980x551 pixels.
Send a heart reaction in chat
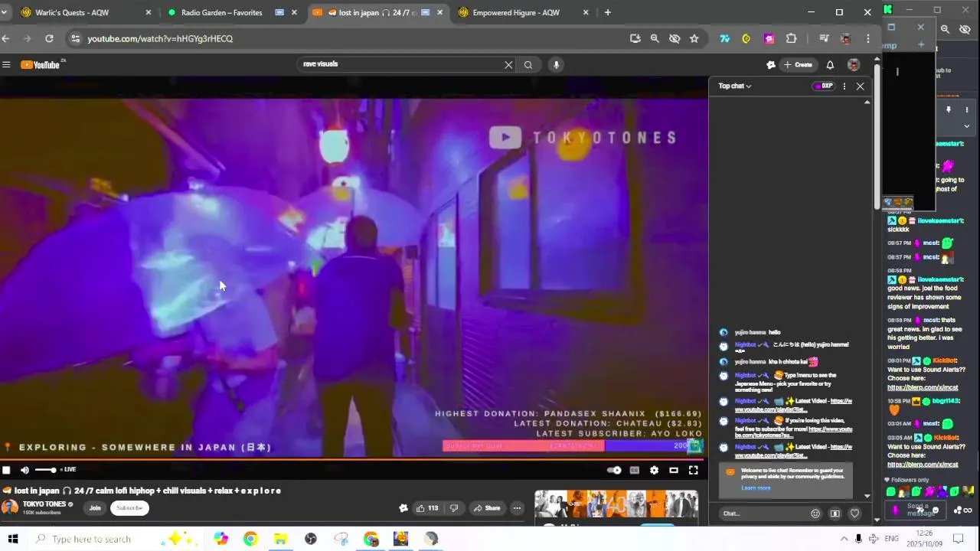(855, 514)
